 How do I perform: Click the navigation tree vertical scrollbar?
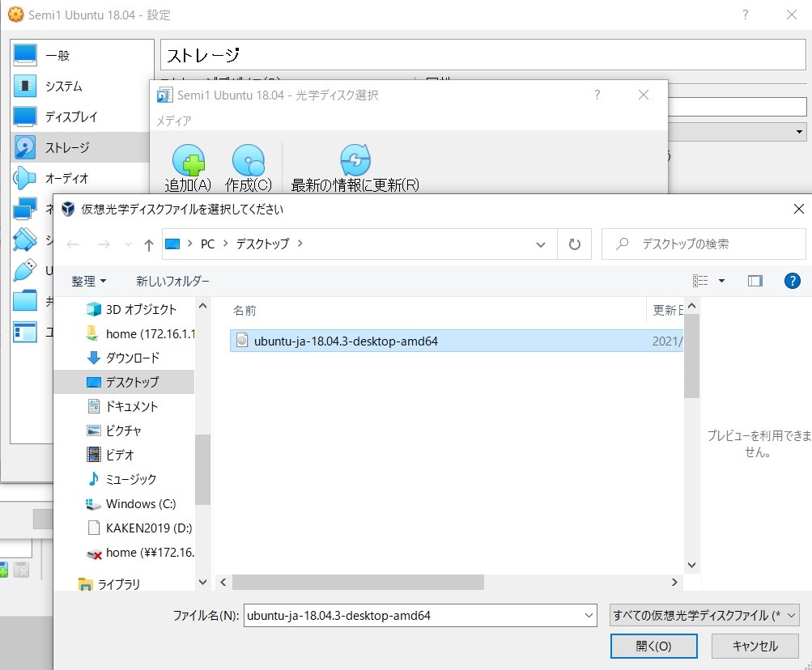point(202,469)
